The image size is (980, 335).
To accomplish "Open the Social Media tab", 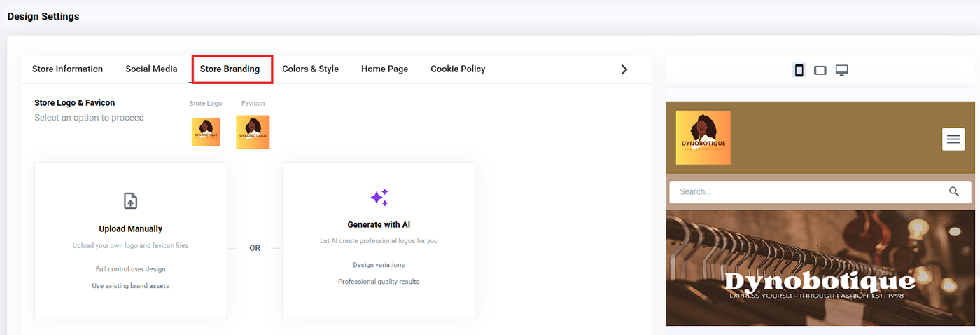I will point(151,69).
